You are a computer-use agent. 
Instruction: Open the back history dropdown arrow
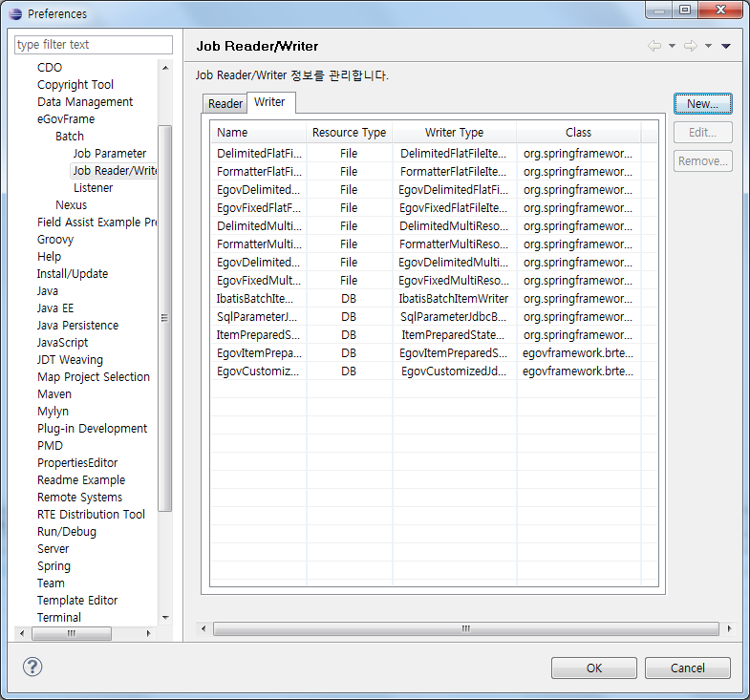(672, 46)
